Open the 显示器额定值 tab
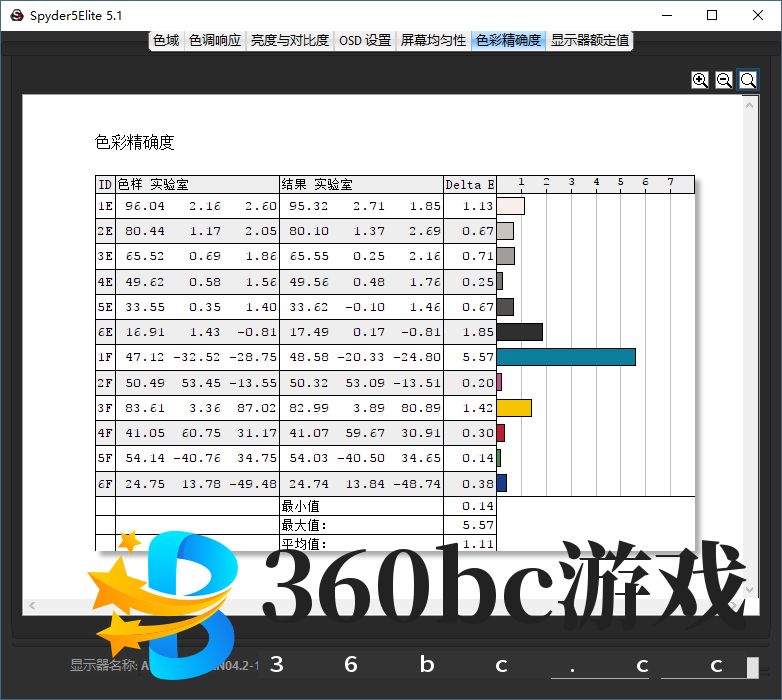This screenshot has height=700, width=782. [590, 41]
